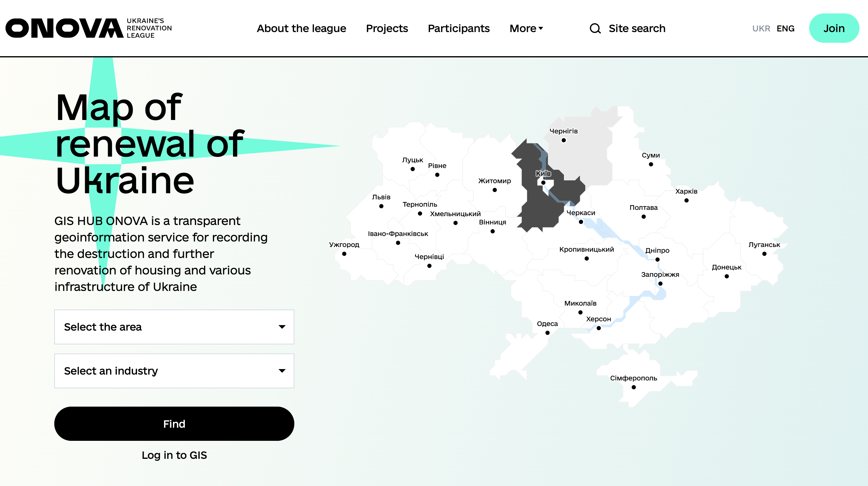Viewport: 868px width, 486px height.
Task: Click the Дніпро city label
Action: [x=657, y=250]
